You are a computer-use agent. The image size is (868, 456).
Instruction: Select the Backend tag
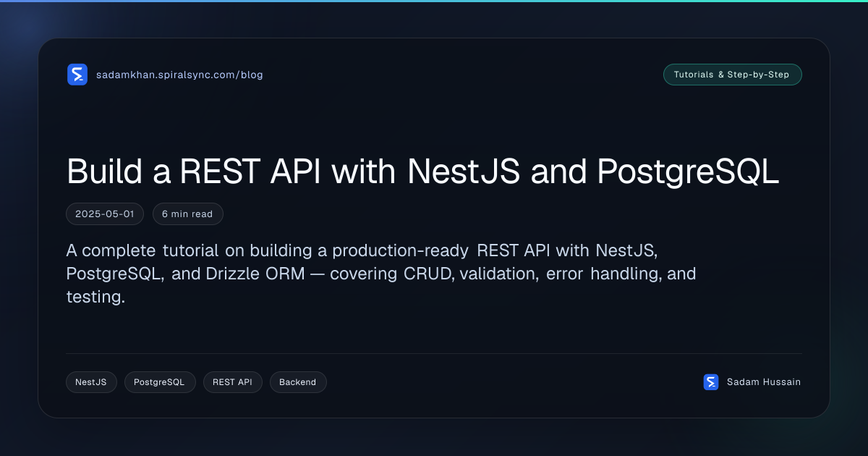coord(298,382)
